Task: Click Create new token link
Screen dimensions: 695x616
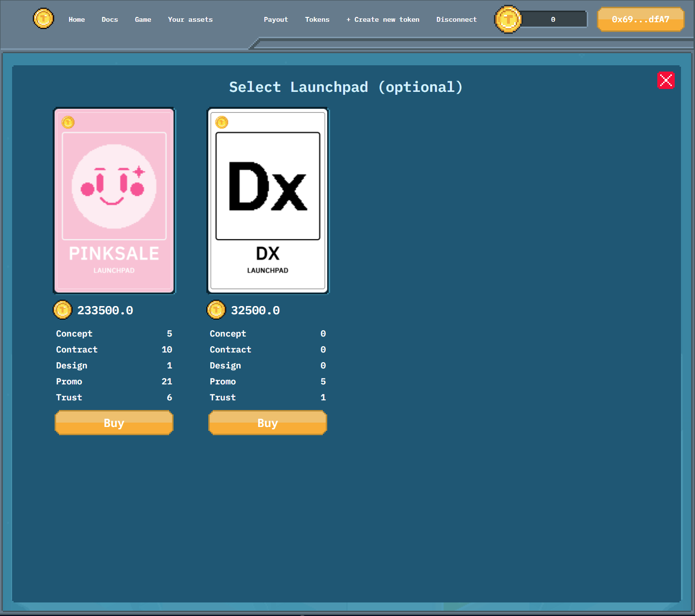Action: click(383, 19)
